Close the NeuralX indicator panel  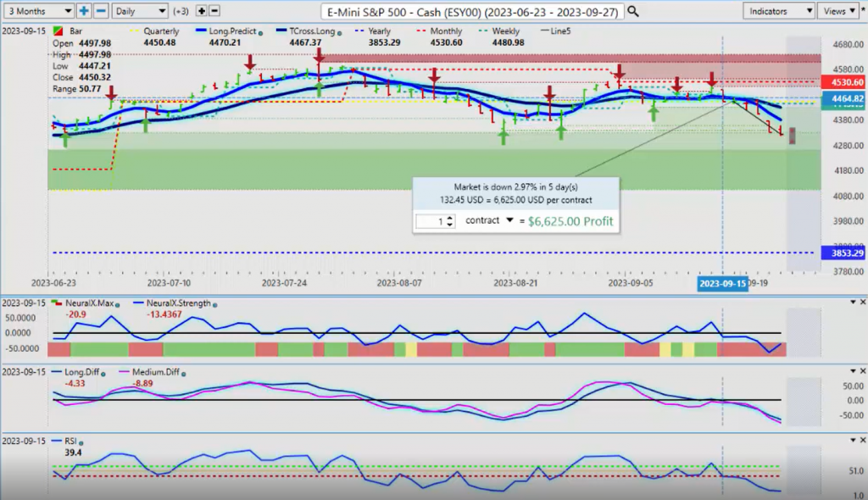pos(862,303)
